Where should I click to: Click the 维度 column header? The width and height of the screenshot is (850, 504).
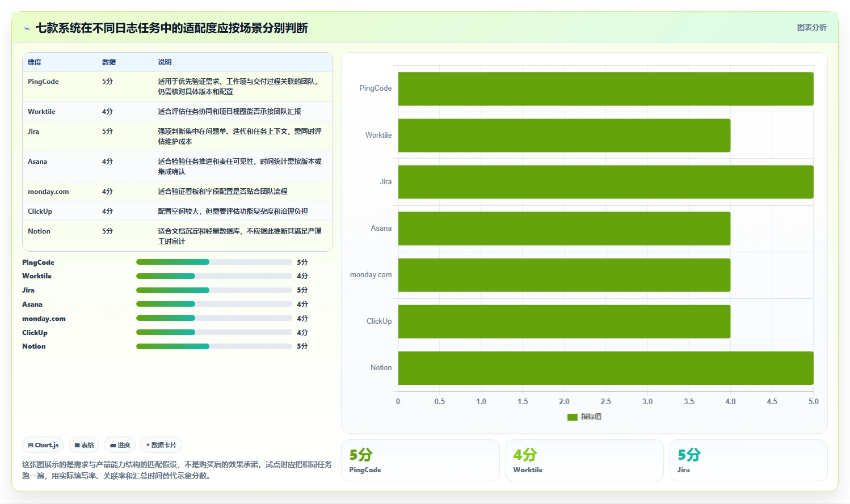pos(35,62)
